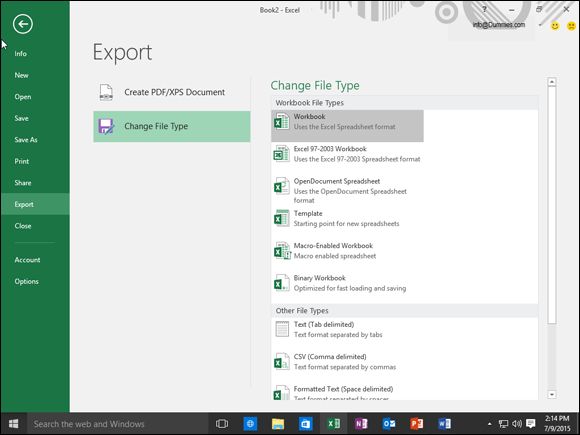
Task: Select Share in the Backstage sidebar
Action: 23,183
